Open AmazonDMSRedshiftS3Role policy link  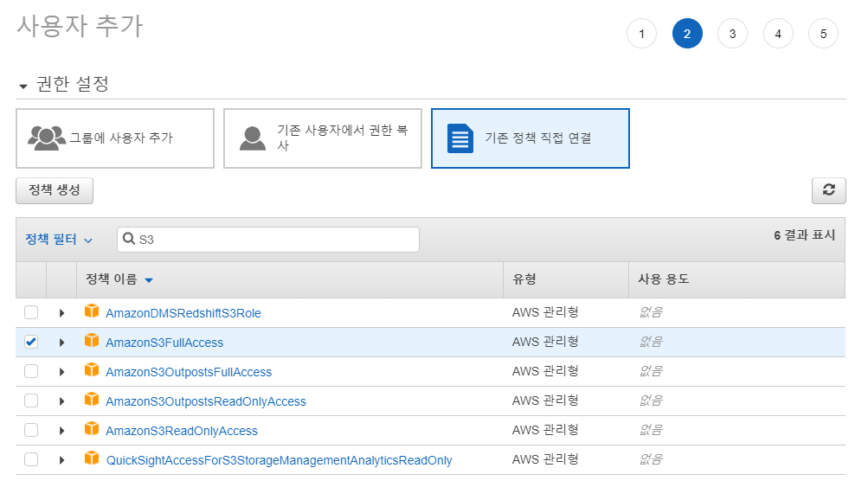coord(183,313)
